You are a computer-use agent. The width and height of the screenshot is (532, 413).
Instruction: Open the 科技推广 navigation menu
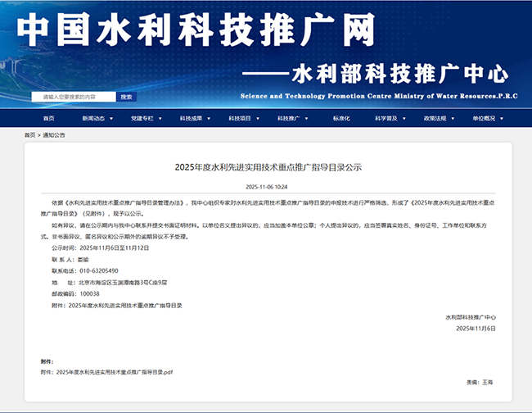pos(288,118)
